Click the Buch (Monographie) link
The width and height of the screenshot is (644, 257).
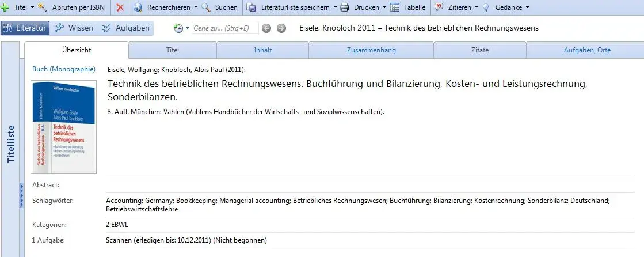pos(64,69)
